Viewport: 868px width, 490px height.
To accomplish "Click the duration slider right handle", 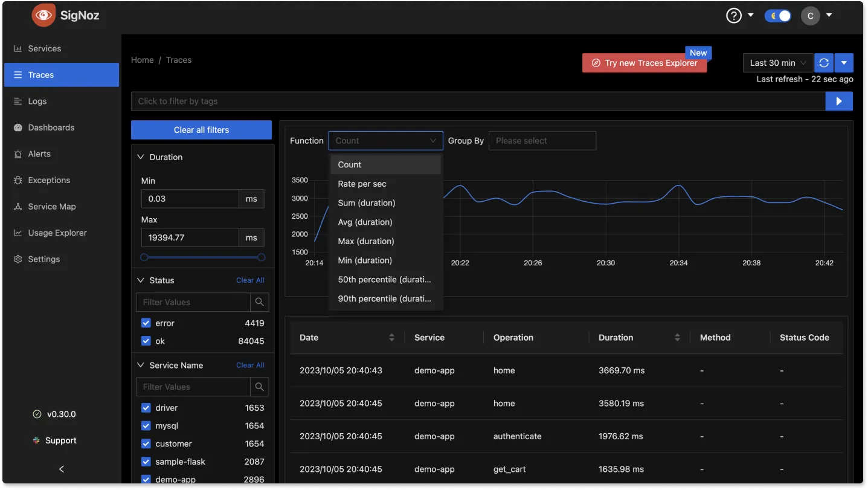I will 261,257.
